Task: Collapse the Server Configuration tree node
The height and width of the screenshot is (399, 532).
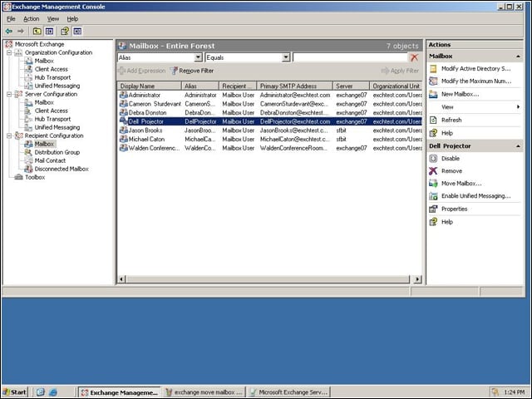Action: [9, 94]
